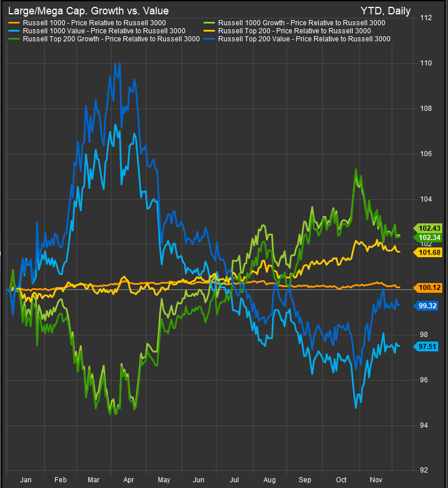The width and height of the screenshot is (448, 488).
Task: Click the YTD, Daily period label
Action: point(385,11)
